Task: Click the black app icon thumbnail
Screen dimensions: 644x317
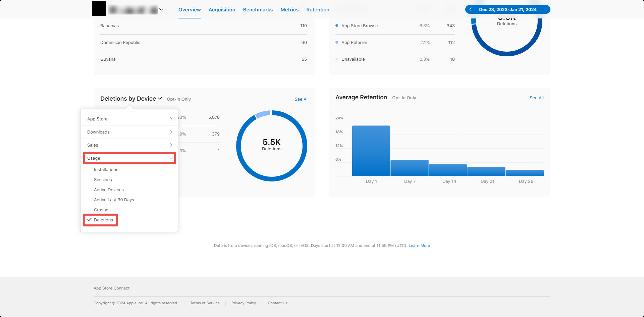Action: 99,9
